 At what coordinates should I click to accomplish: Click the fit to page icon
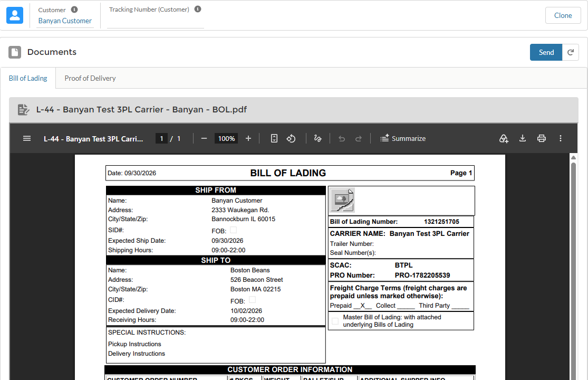tap(274, 138)
